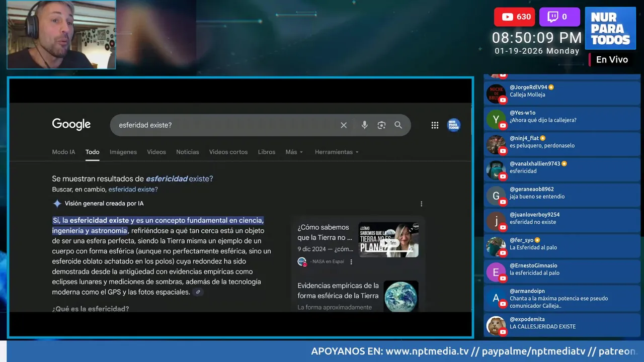Click @armandoipn's blue A avatar
644x362 pixels.
(x=496, y=298)
